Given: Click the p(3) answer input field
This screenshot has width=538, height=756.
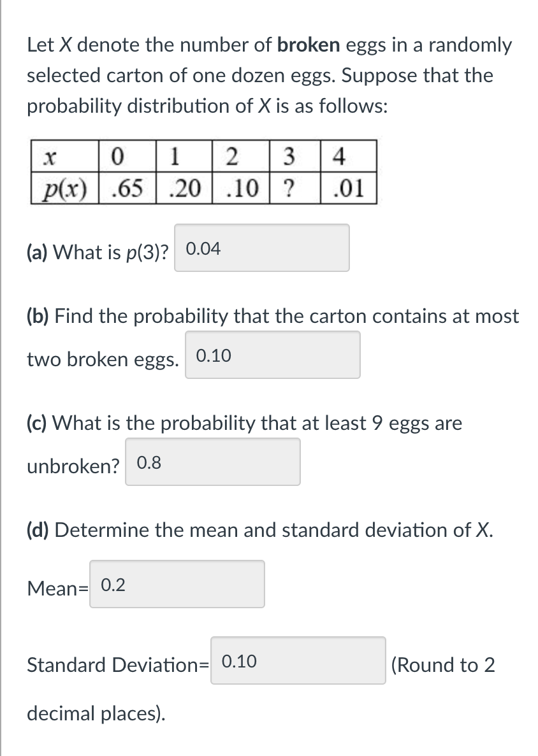Looking at the screenshot, I should click(x=261, y=248).
